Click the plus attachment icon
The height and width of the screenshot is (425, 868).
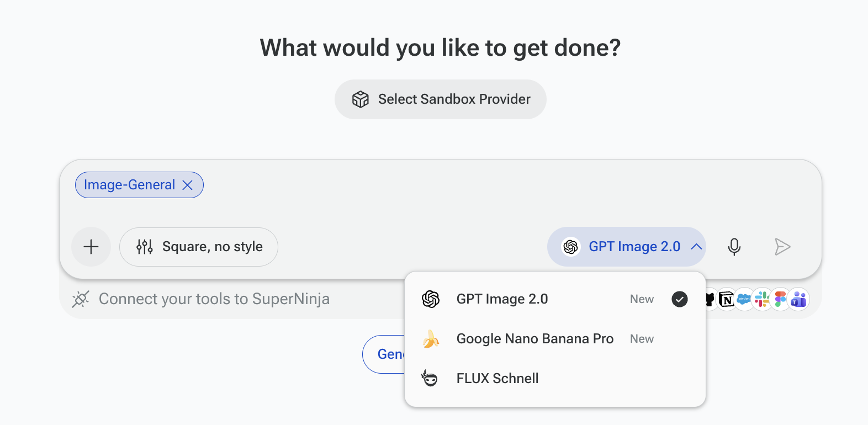click(91, 247)
